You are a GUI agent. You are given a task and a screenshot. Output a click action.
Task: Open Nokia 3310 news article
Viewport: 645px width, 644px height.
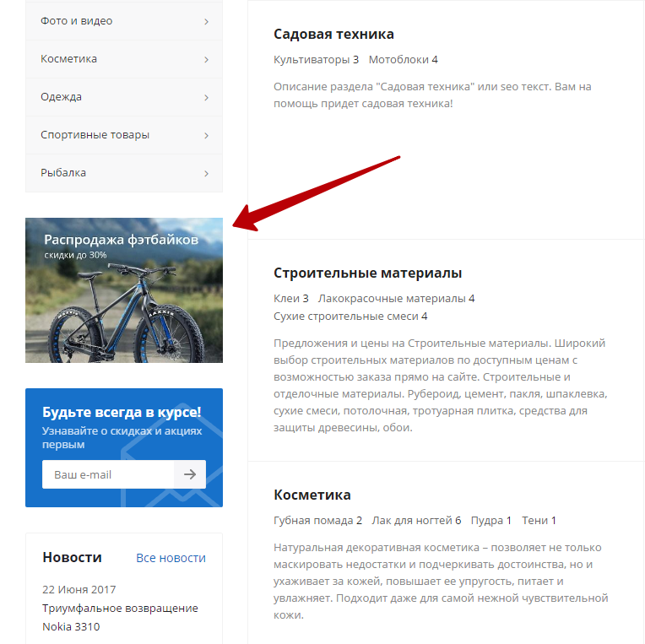click(x=120, y=617)
